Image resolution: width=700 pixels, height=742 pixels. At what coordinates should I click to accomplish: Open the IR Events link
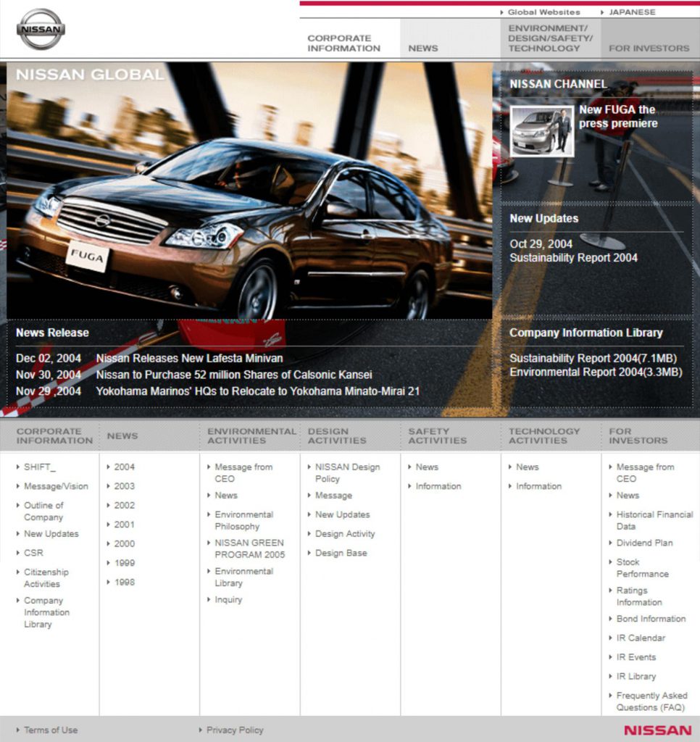(636, 657)
